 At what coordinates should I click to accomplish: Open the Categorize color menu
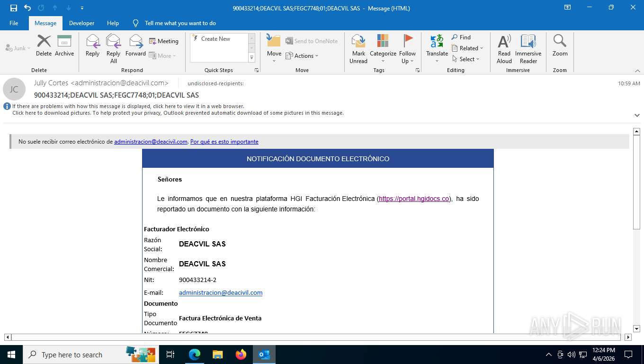point(383,49)
